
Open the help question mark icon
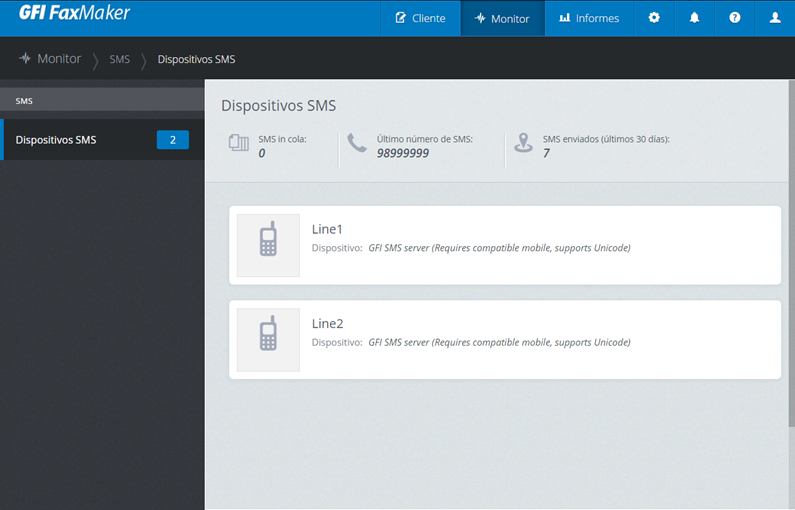tap(735, 18)
